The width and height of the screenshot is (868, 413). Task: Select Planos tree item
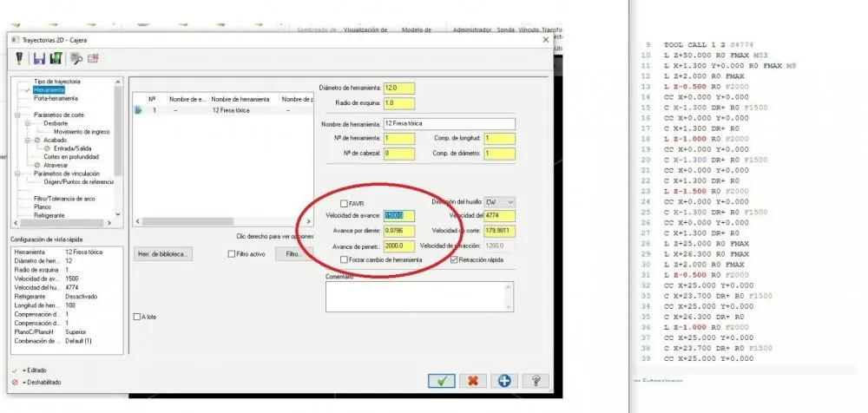[43, 207]
